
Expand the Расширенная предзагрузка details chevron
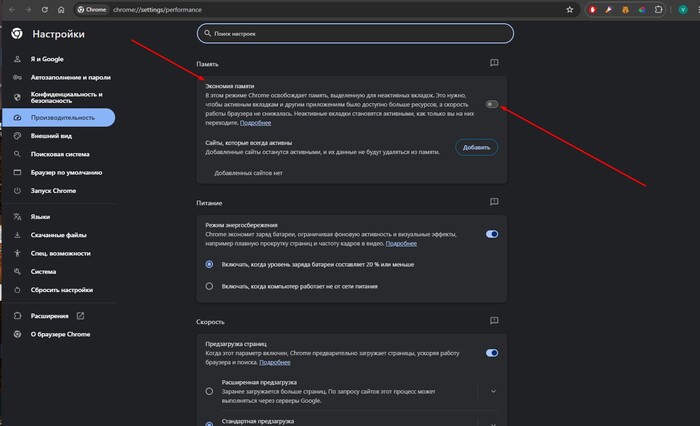click(493, 391)
